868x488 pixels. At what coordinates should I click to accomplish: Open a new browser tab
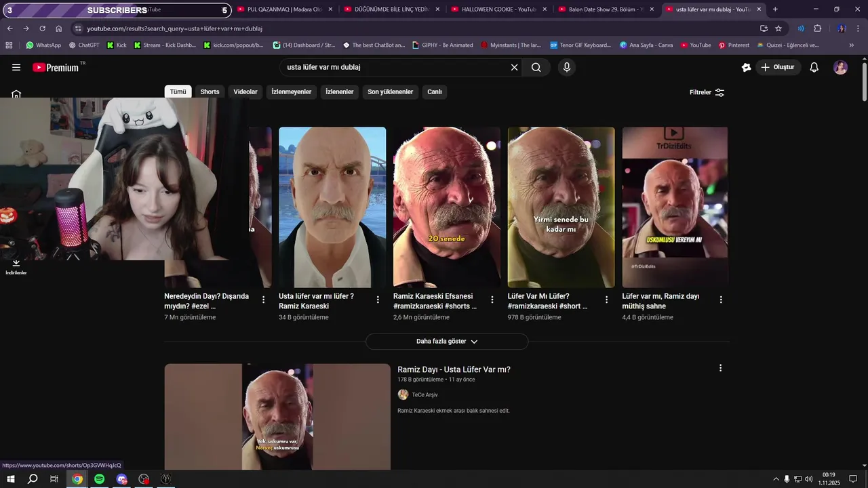pos(775,9)
